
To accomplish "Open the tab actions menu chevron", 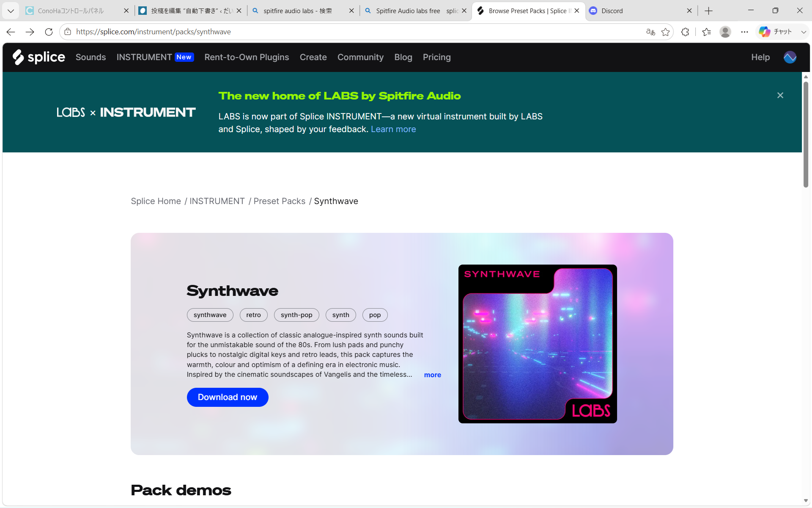I will coord(11,11).
